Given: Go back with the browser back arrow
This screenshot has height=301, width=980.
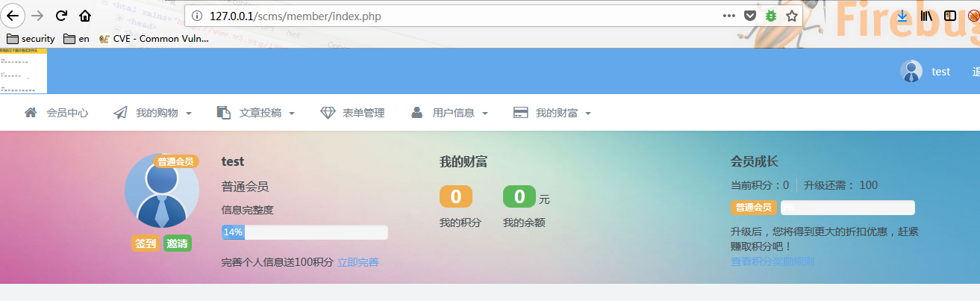Looking at the screenshot, I should pyautogui.click(x=13, y=15).
